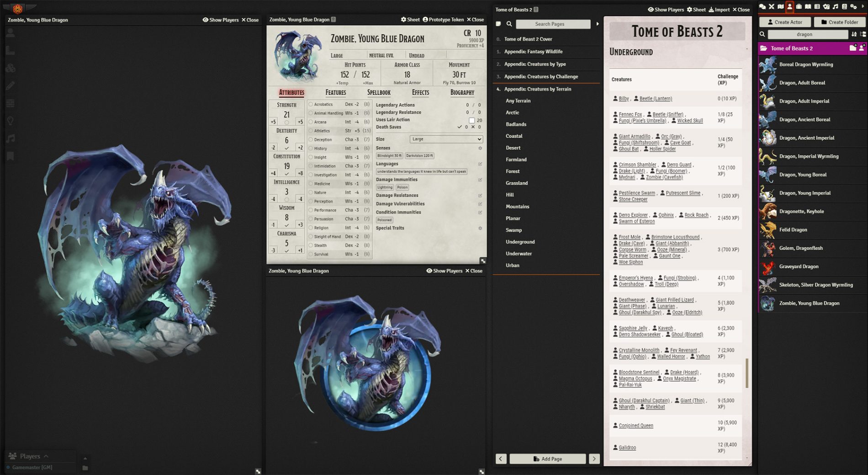Viewport: 868px width, 475px height.
Task: Expand the Players list chevron
Action: pyautogui.click(x=46, y=456)
